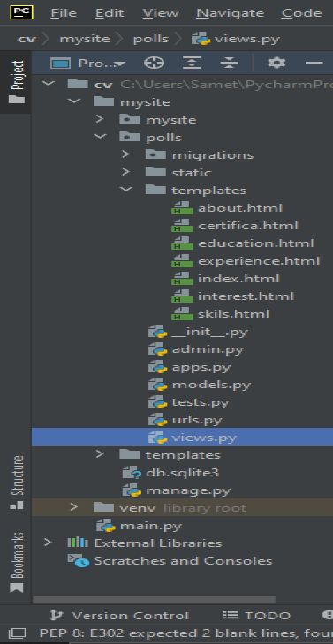Open the View menu
Screen dimensions: 333x644
[161, 13]
